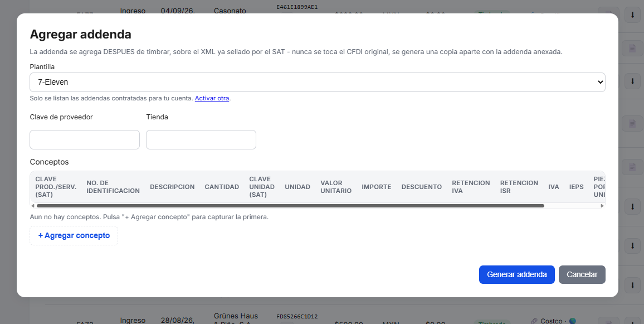644x324 pixels.
Task: Select the 'RETENCION IVA' column header
Action: click(471, 187)
